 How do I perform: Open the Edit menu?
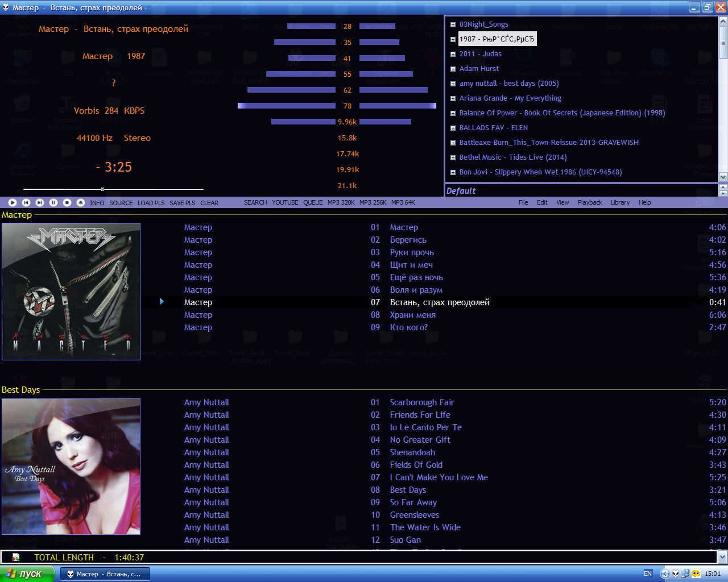pyautogui.click(x=542, y=202)
